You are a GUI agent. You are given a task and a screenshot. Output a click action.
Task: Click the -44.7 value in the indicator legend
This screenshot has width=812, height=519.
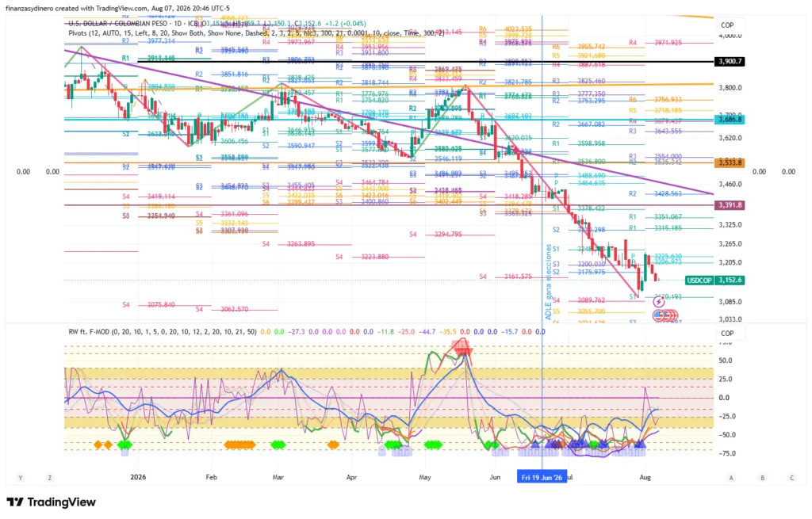coord(427,332)
